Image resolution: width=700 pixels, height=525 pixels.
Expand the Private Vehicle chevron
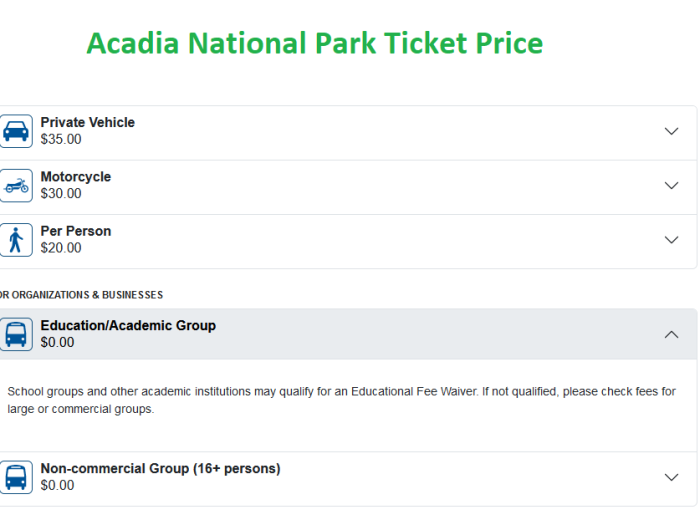(x=671, y=131)
